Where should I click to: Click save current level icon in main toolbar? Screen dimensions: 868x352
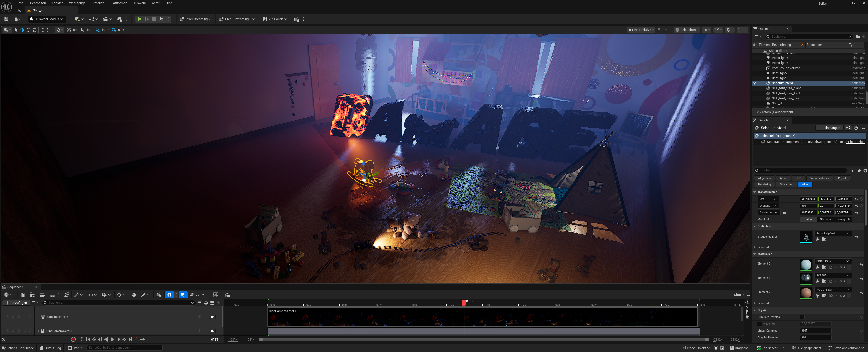(6, 19)
